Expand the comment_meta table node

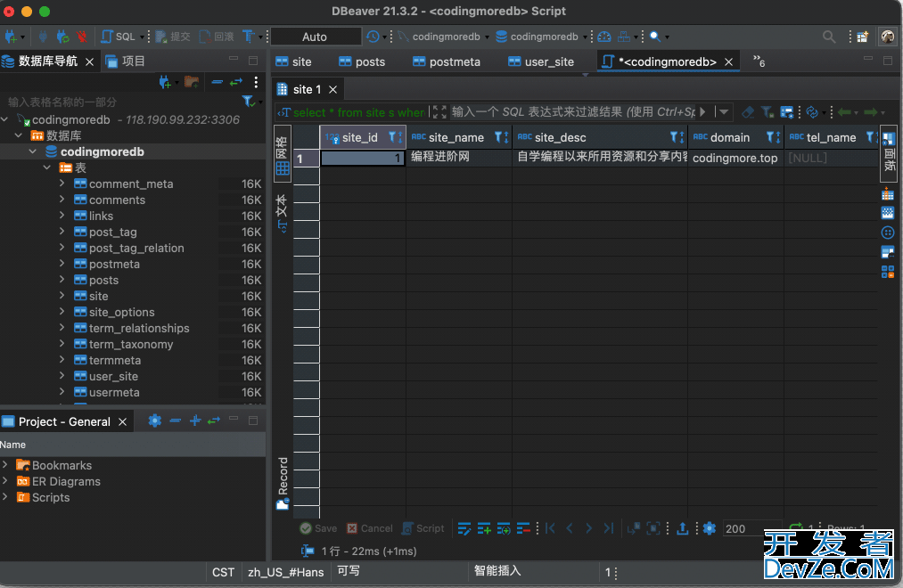(62, 184)
